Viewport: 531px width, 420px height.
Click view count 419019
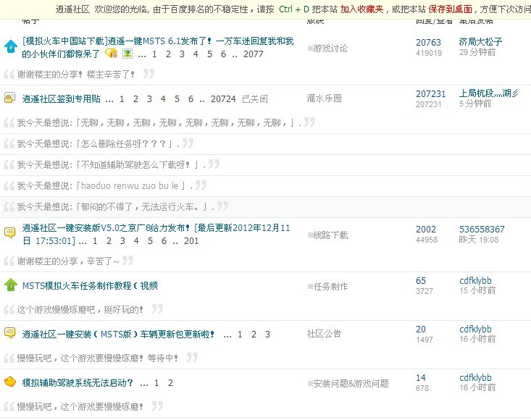tap(429, 53)
